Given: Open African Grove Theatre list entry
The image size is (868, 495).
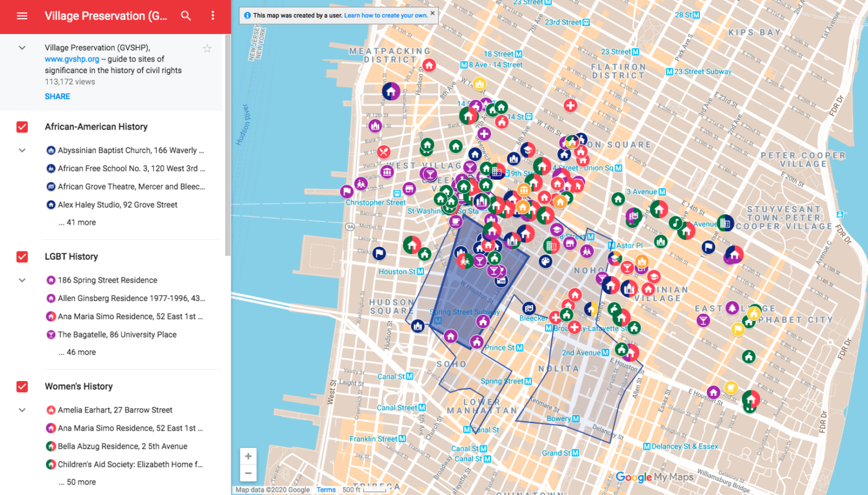Looking at the screenshot, I should point(125,186).
